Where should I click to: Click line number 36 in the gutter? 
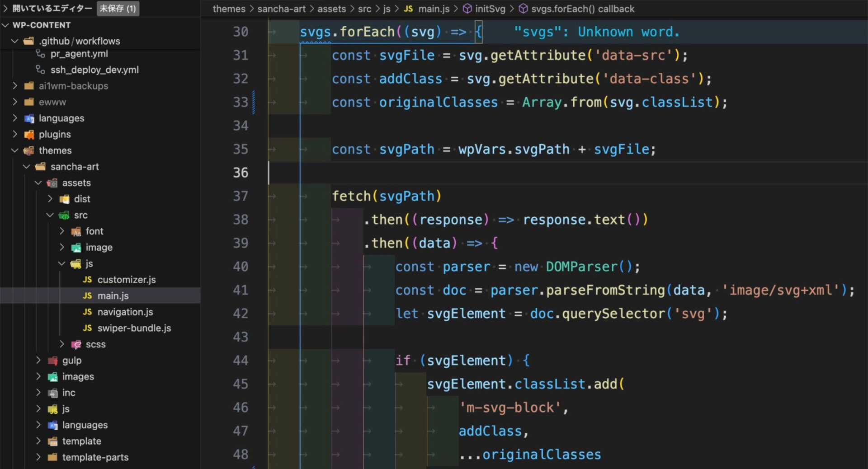(241, 173)
